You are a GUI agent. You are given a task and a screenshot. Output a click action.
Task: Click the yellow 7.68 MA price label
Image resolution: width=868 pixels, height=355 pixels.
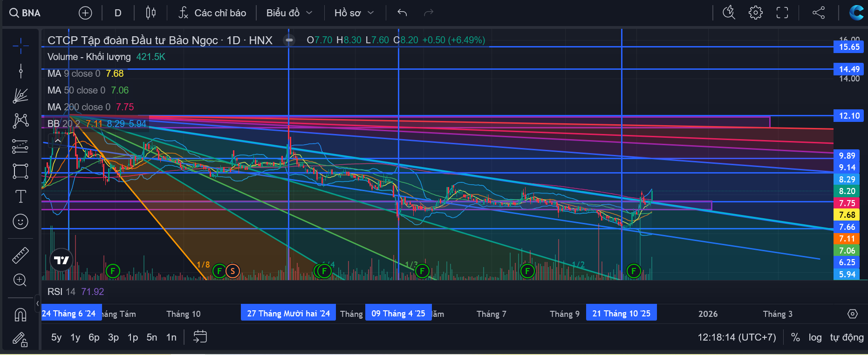pyautogui.click(x=847, y=215)
